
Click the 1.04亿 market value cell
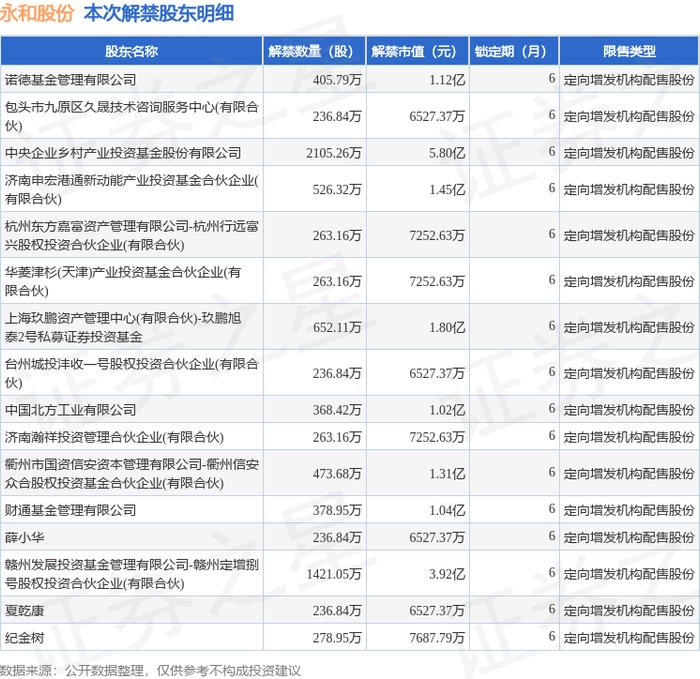447,510
